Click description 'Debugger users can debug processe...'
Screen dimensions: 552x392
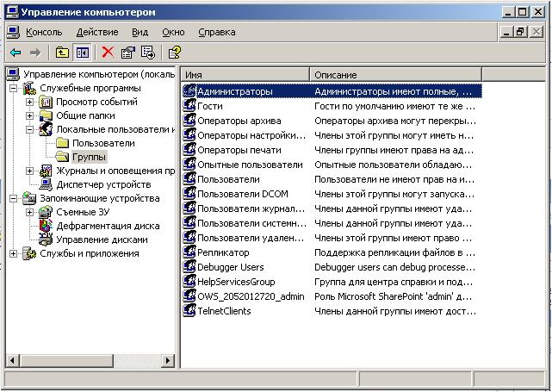pyautogui.click(x=394, y=267)
